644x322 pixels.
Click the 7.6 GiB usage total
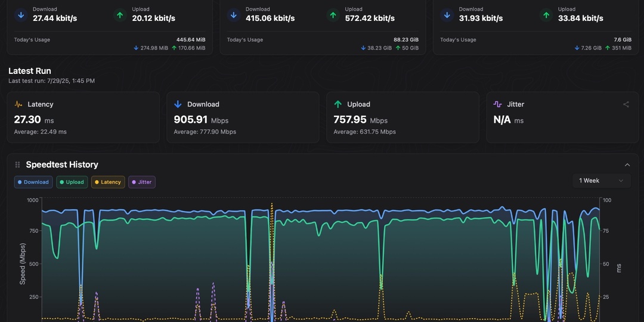click(x=623, y=40)
